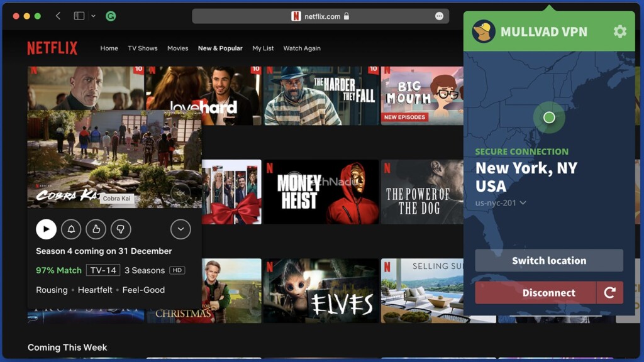This screenshot has height=362, width=644.
Task: Disconnect the Mullvad VPN connection
Action: pos(535,293)
